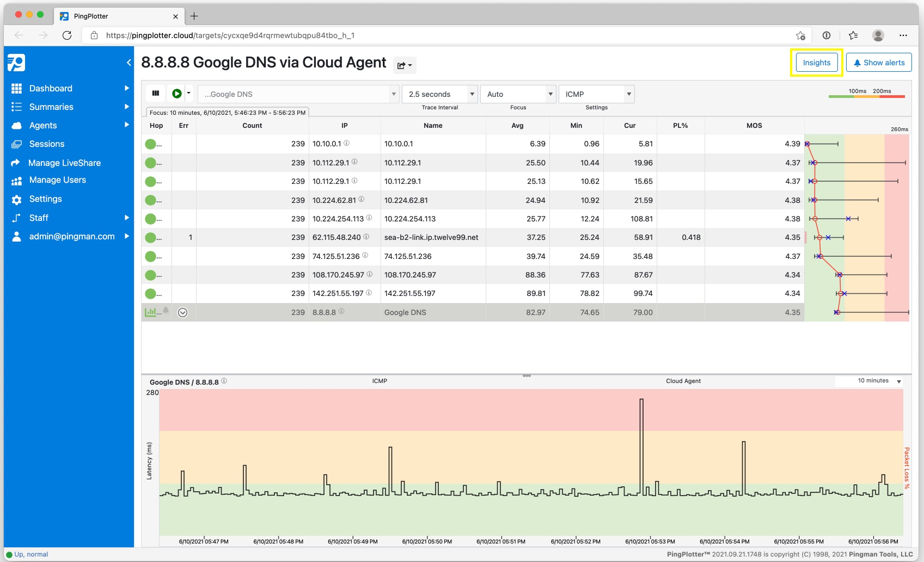The width and height of the screenshot is (924, 562).
Task: Start tracing with the green play button
Action: 176,94
